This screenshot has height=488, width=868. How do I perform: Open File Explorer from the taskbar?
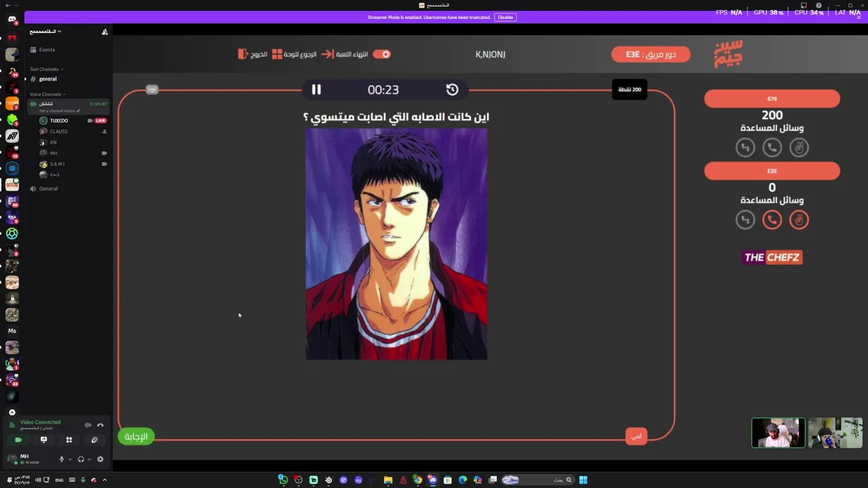388,480
